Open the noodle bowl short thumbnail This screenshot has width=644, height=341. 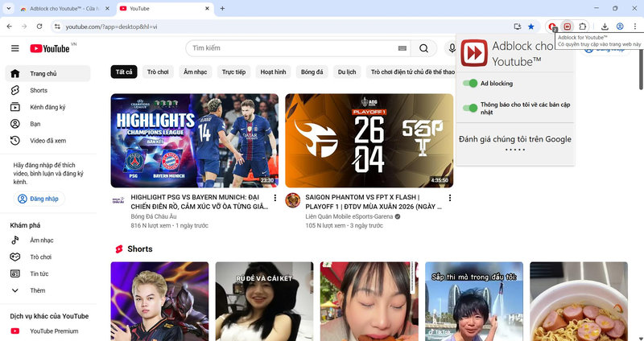pos(579,302)
